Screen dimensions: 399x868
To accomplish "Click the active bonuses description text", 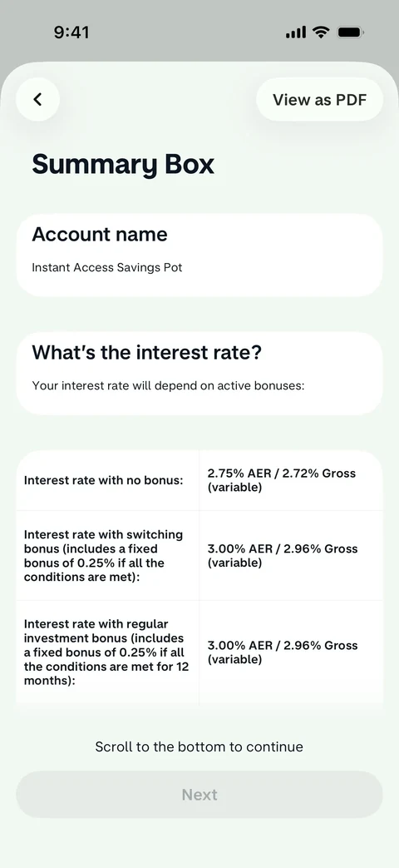I will click(168, 386).
